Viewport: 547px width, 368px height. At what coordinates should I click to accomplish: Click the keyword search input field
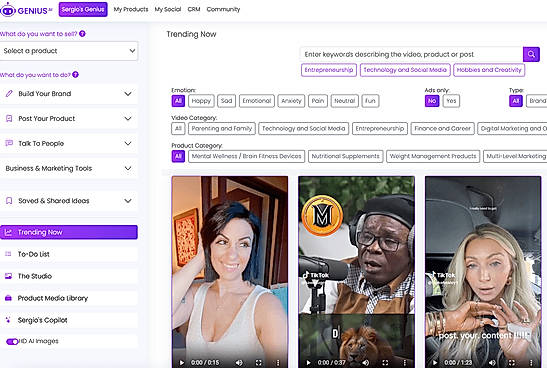point(412,54)
